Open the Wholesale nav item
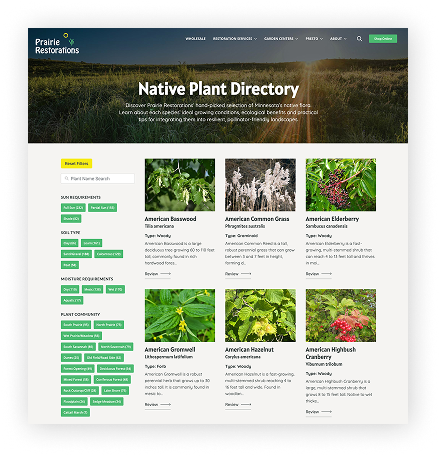Screen dimensions: 440x456 (x=195, y=39)
